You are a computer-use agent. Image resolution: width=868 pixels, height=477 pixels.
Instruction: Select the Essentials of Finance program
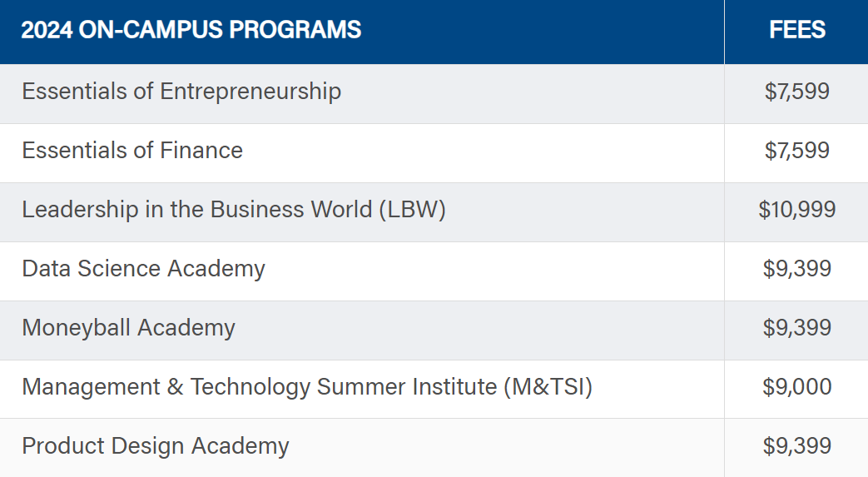click(132, 151)
